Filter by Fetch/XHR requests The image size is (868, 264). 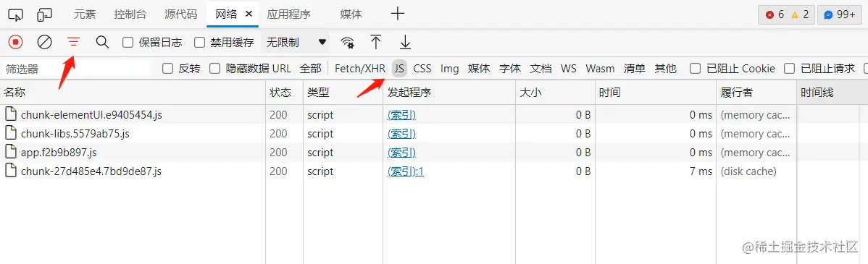(x=360, y=69)
